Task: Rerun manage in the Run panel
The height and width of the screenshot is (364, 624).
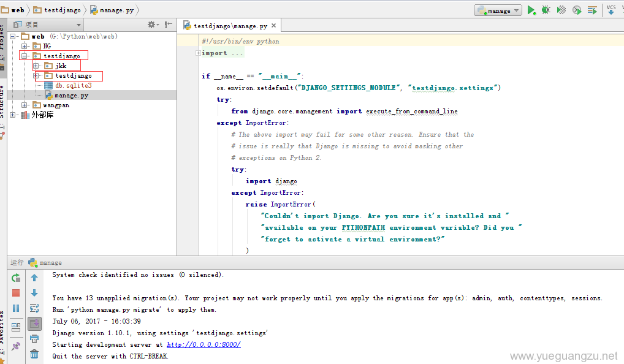Action: 16,278
